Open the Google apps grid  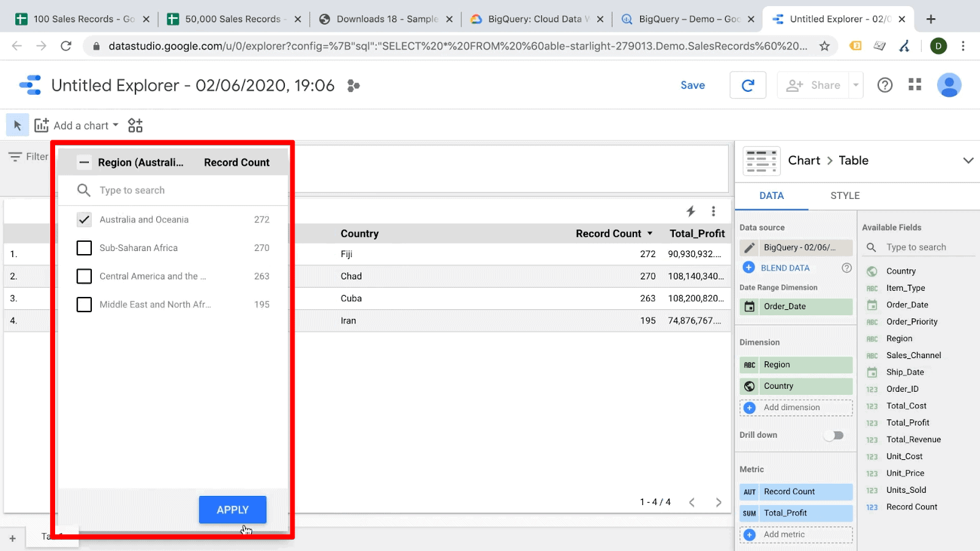coord(914,85)
